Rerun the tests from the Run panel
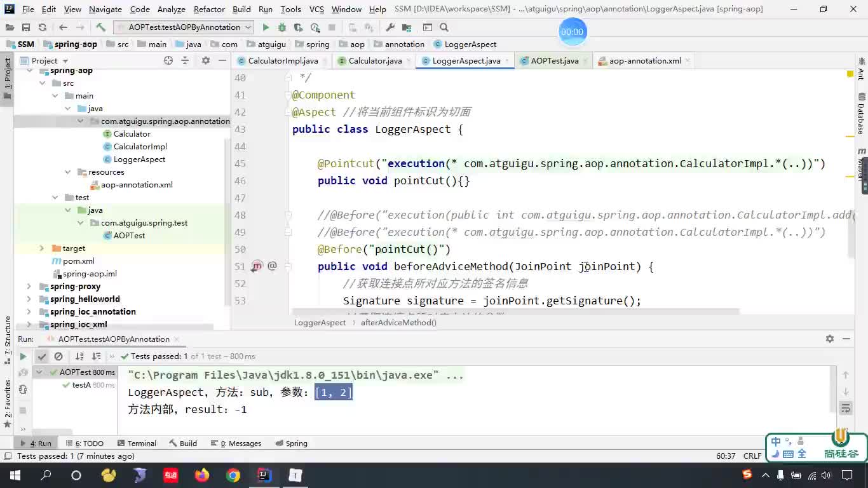 click(x=23, y=356)
